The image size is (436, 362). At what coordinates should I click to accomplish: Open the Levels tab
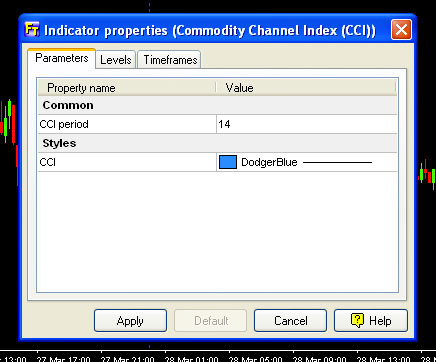[116, 60]
